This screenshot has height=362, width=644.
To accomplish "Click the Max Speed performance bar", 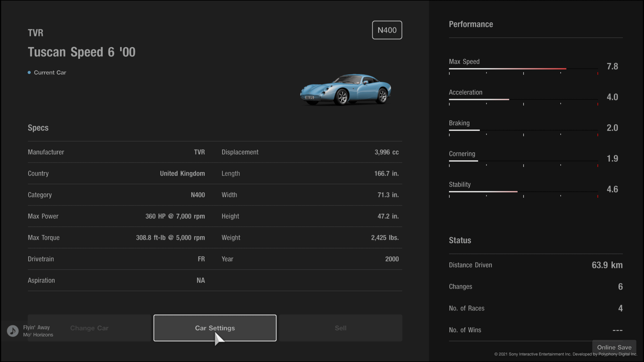I will click(x=523, y=69).
